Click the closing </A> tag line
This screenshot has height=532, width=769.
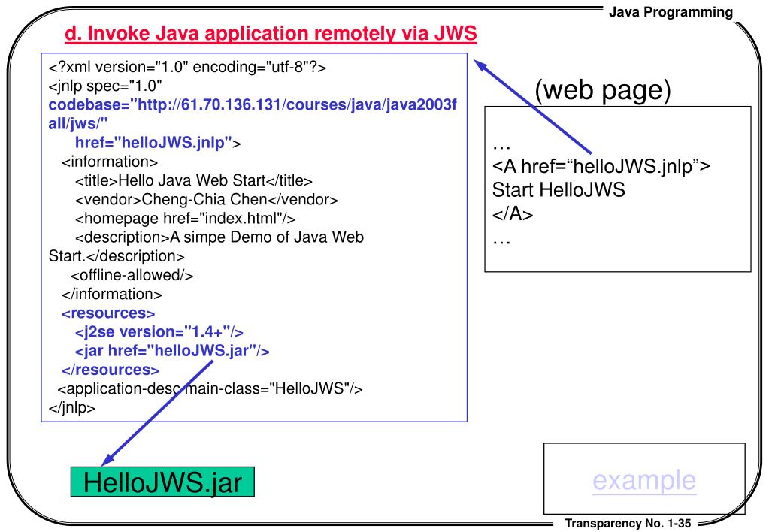[513, 214]
